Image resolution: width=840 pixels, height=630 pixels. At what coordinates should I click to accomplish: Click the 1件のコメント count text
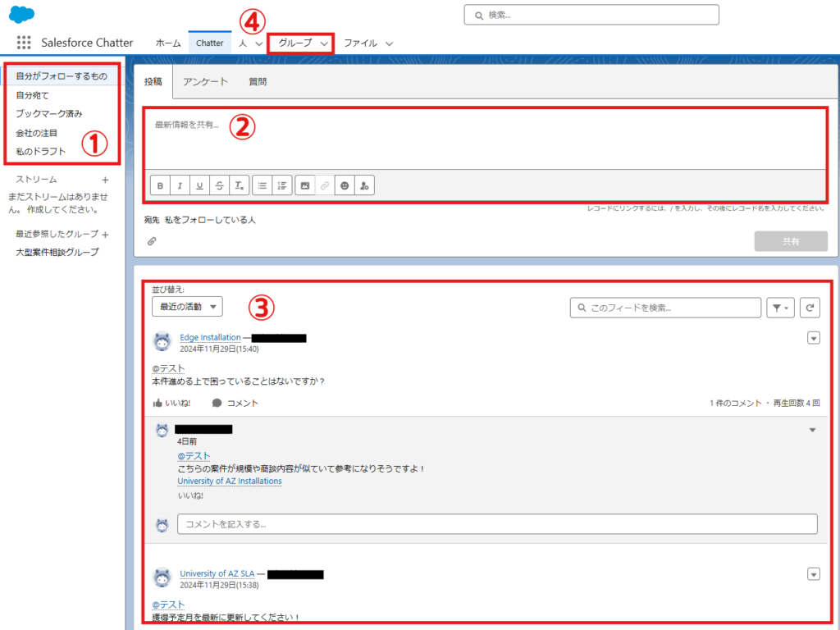pos(736,404)
